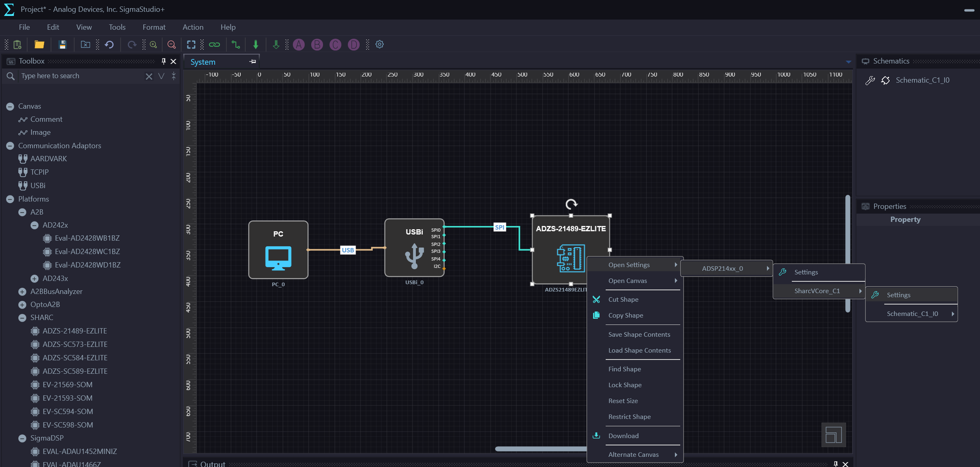Viewport: 980px width, 467px height.
Task: Click the wrench icon beside Schematic_C1_I0
Action: click(870, 80)
